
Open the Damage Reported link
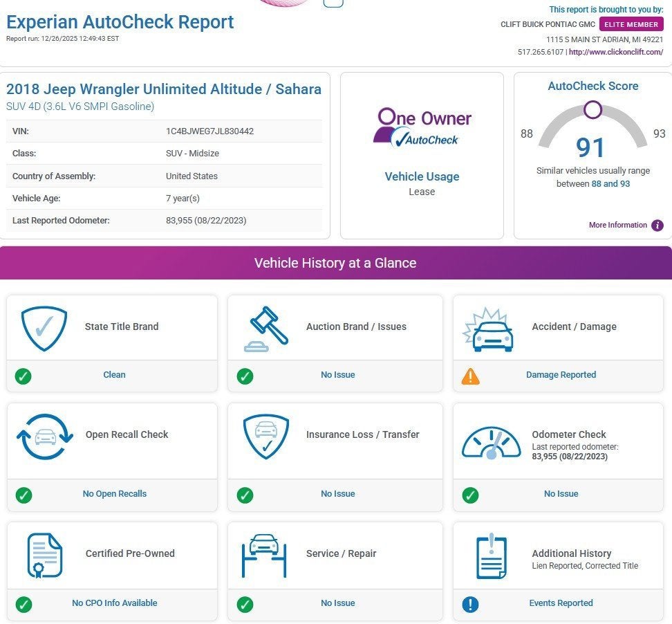click(561, 375)
